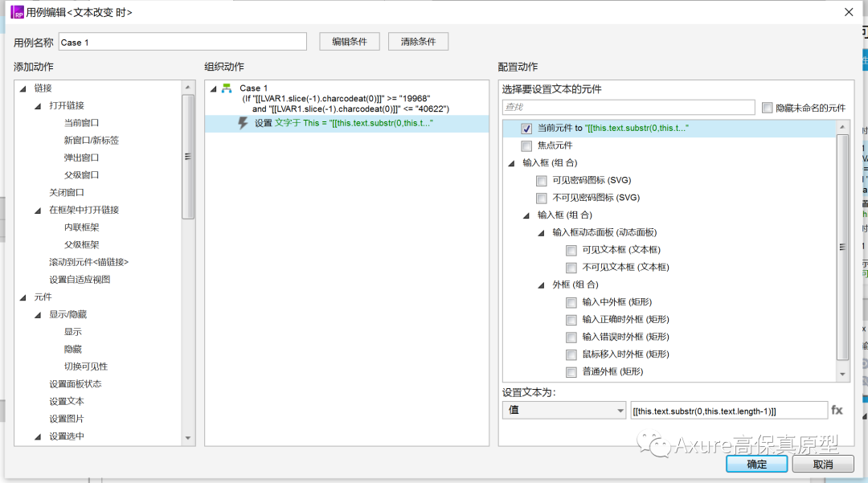Collapse the 元件 tree category
Viewport: 868px width, 483px height.
23,297
